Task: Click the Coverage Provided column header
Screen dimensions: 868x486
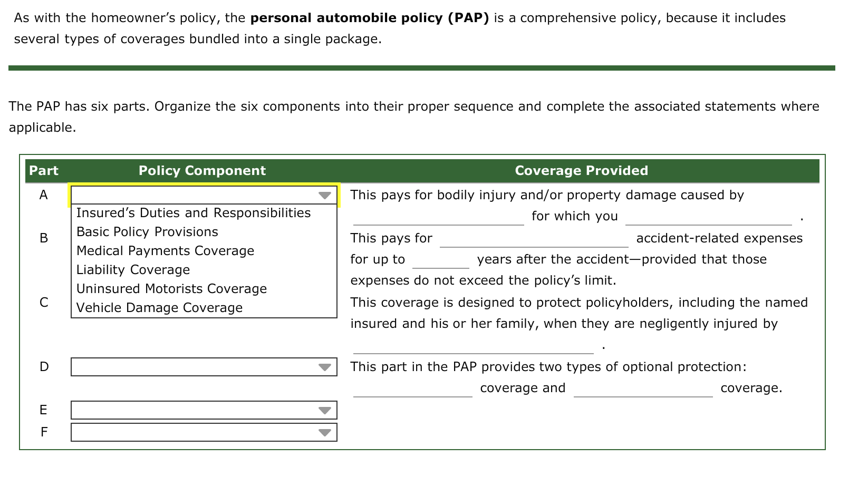Action: pyautogui.click(x=581, y=170)
